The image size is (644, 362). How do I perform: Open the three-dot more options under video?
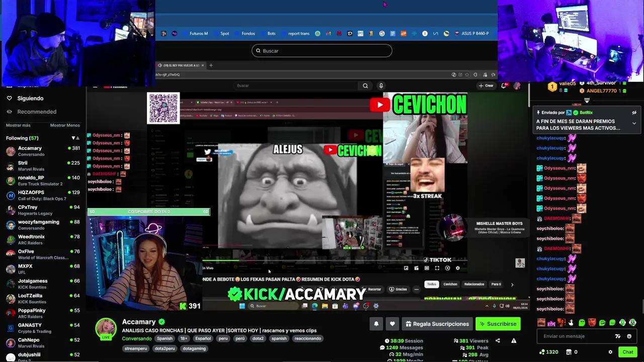click(x=416, y=289)
